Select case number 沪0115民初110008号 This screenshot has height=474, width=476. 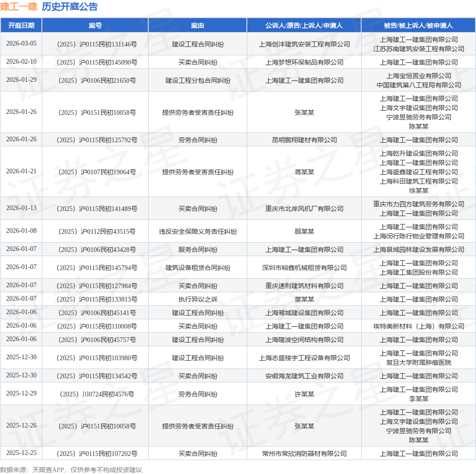coord(97,327)
